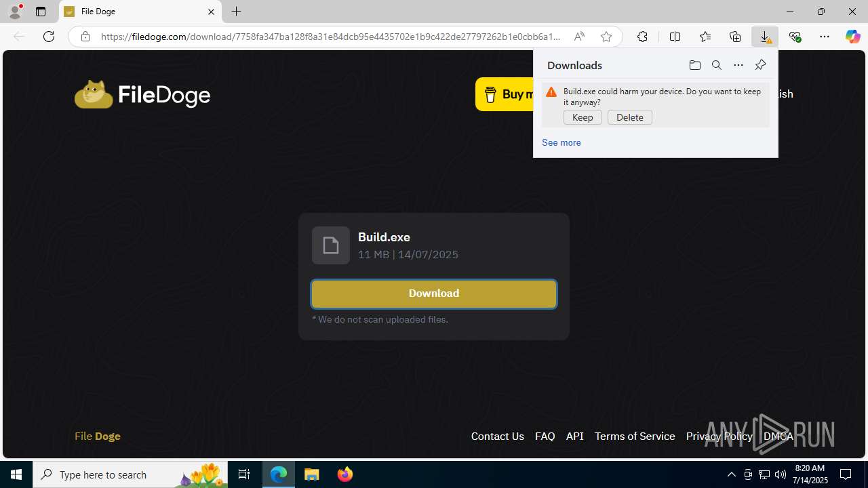Click the FileDoge logo

click(x=142, y=94)
